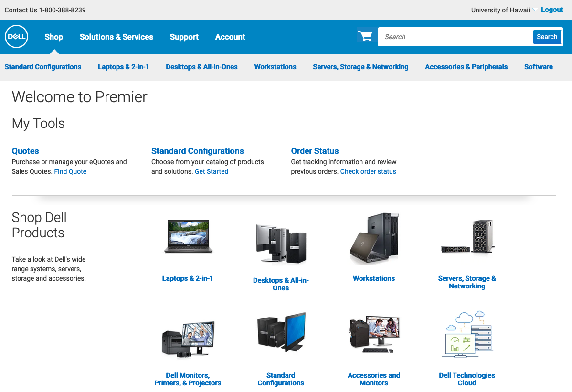
Task: Click into the Search input field
Action: 455,37
